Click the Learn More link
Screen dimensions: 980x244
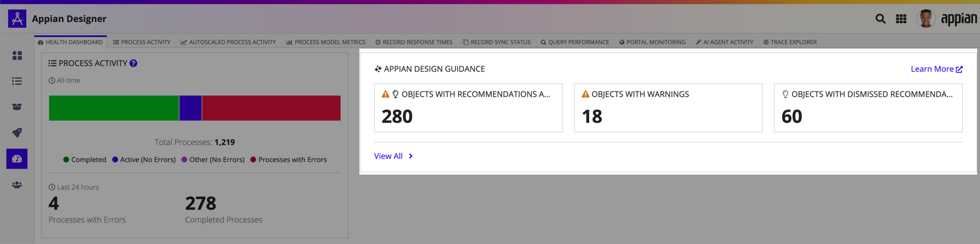tap(937, 69)
